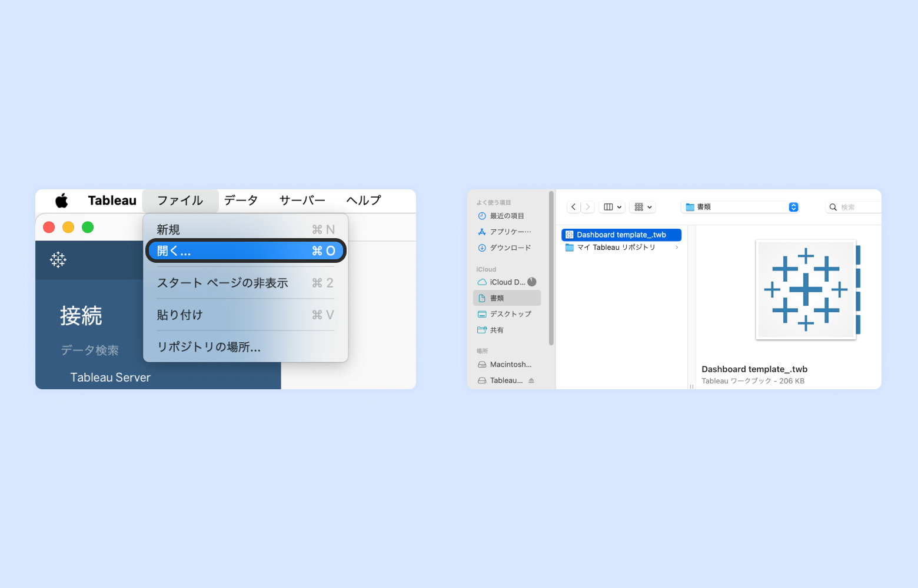The image size is (918, 588).
Task: Click the Tableau ワークブック - 206 KB text
Action: (x=753, y=381)
